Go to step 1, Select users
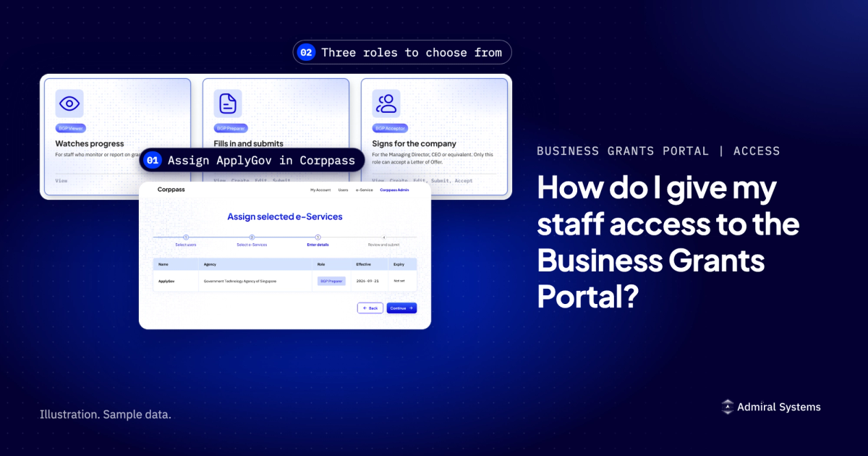 [186, 240]
